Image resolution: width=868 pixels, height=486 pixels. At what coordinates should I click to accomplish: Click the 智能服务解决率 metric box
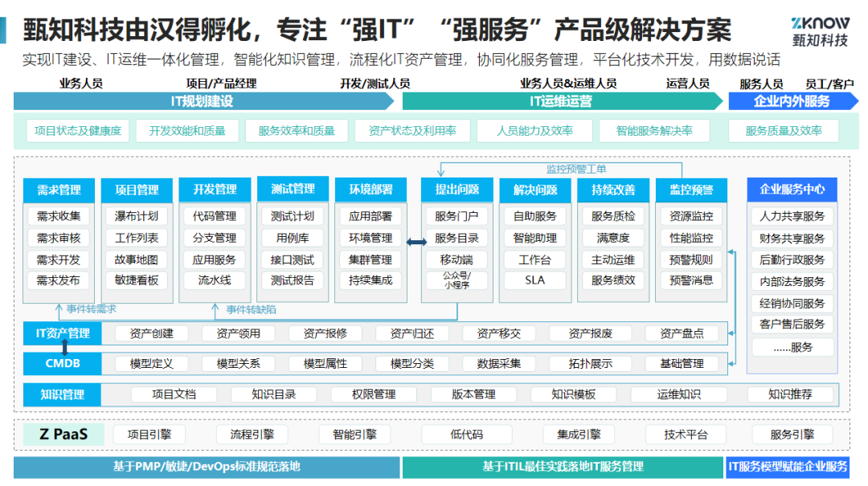pos(653,131)
